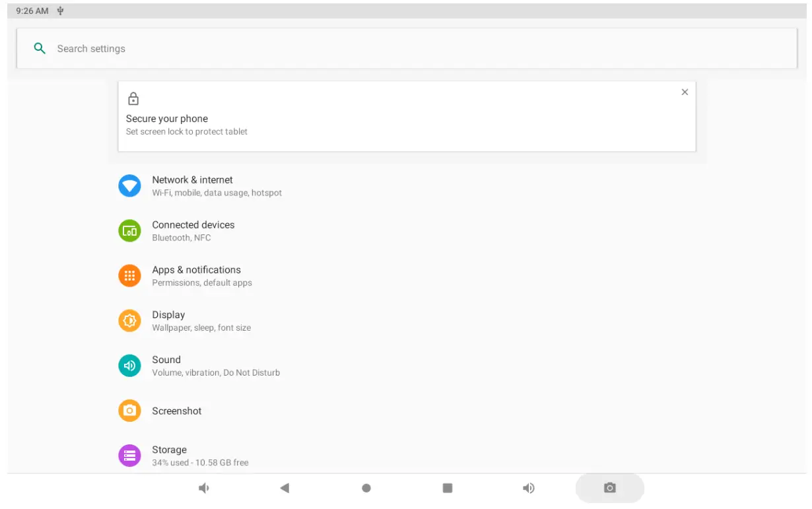Click the padlock icon on security card

(133, 99)
